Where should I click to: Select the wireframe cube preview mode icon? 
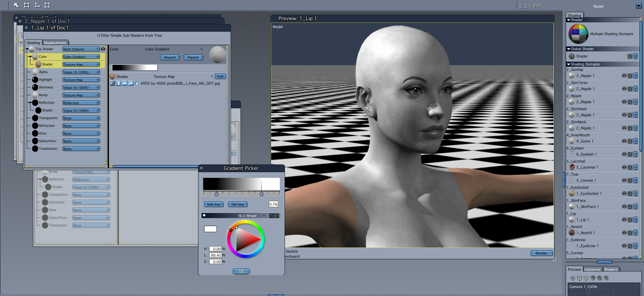[x=586, y=278]
